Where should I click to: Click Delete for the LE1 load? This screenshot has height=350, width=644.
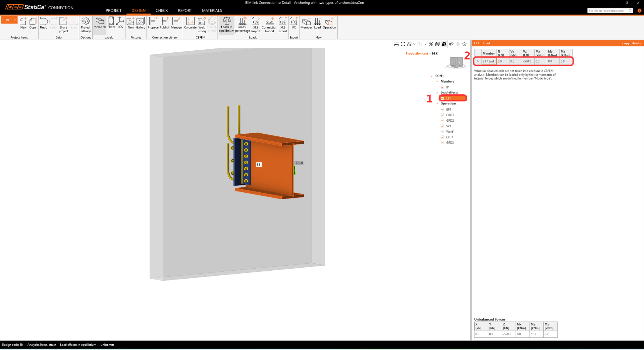tap(636, 43)
